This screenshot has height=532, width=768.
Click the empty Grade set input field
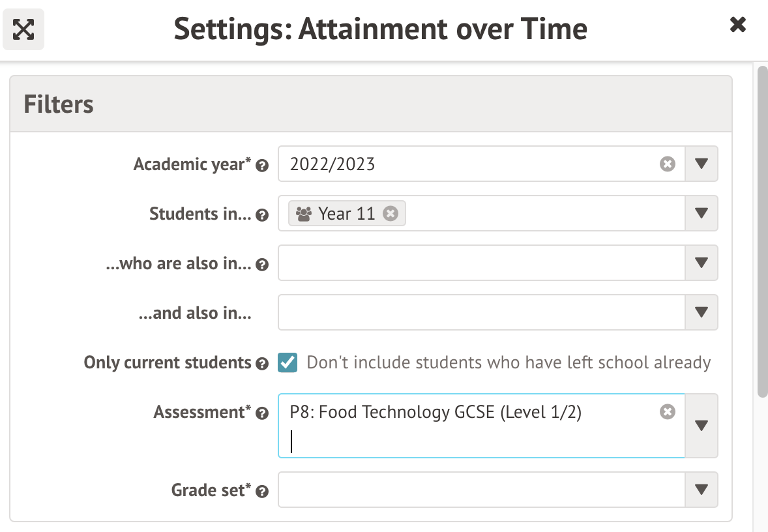point(481,490)
